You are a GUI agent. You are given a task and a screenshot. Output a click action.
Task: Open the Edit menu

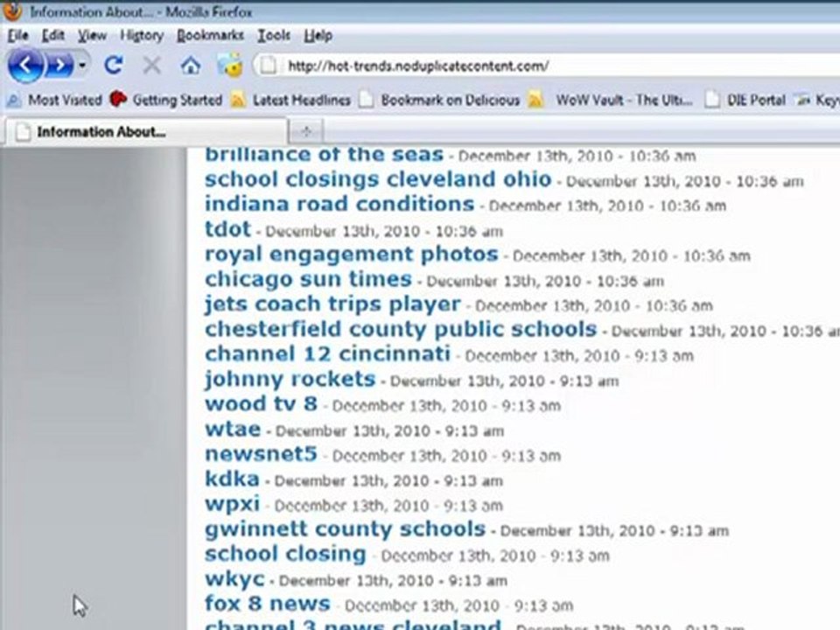[53, 35]
